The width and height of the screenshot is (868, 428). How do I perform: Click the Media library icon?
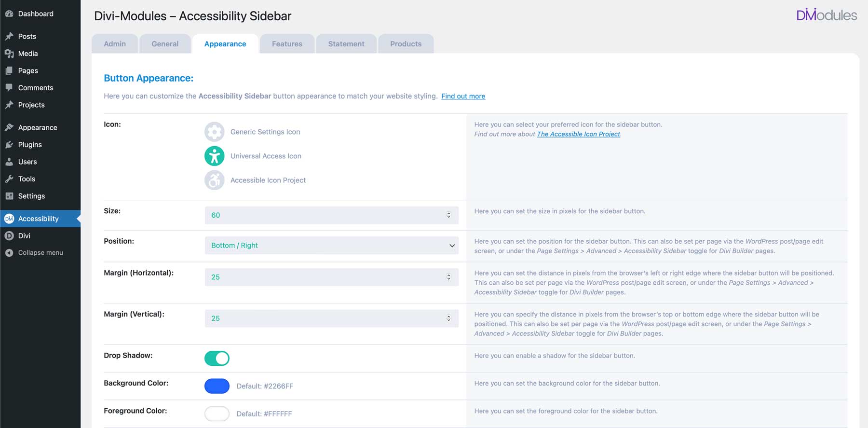click(9, 54)
